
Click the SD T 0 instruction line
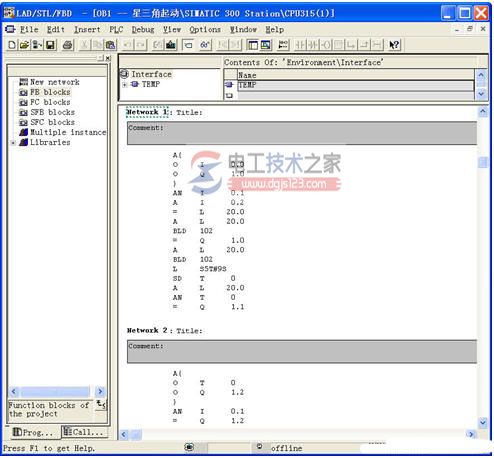(204, 278)
